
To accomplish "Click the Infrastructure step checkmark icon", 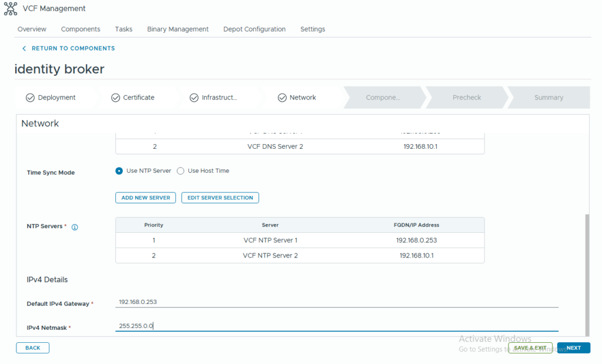I will coord(194,98).
